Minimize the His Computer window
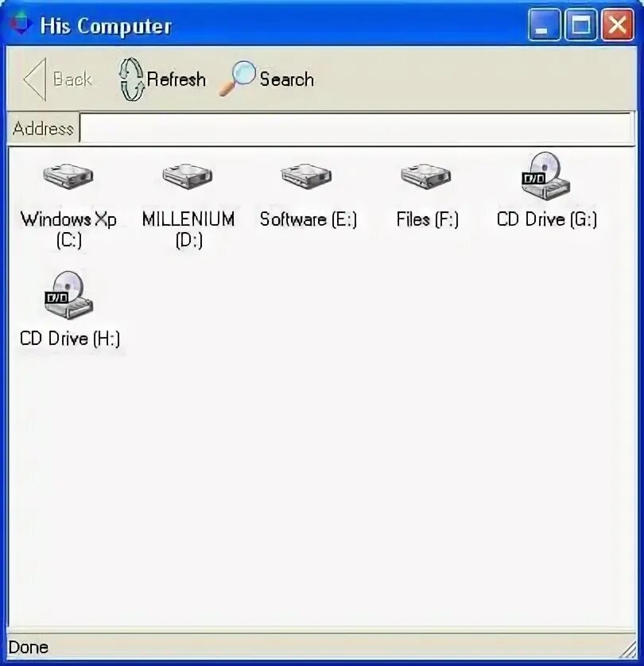 coord(544,25)
